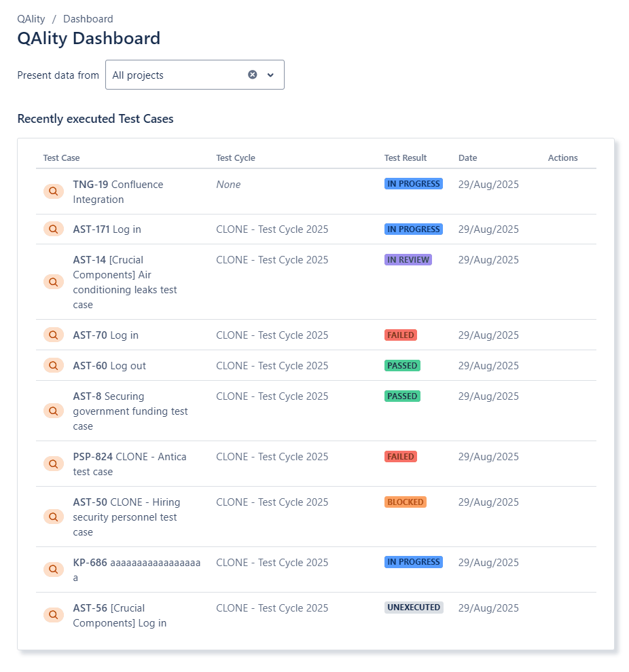This screenshot has height=672, width=629.
Task: Open AST-171 Log in test case
Action: pyautogui.click(x=107, y=229)
